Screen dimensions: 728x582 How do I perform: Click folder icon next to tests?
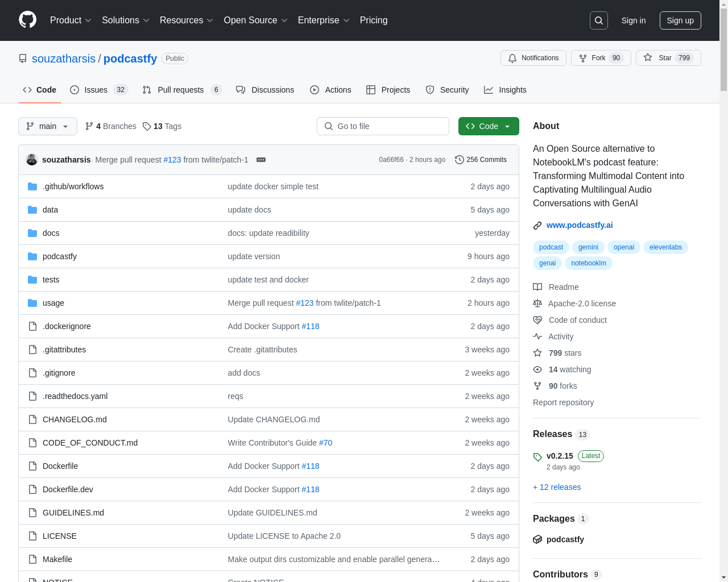(32, 280)
